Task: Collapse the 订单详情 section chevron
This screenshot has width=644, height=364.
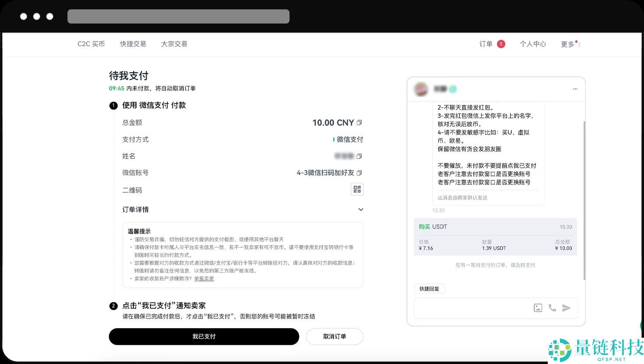Action: (x=360, y=210)
